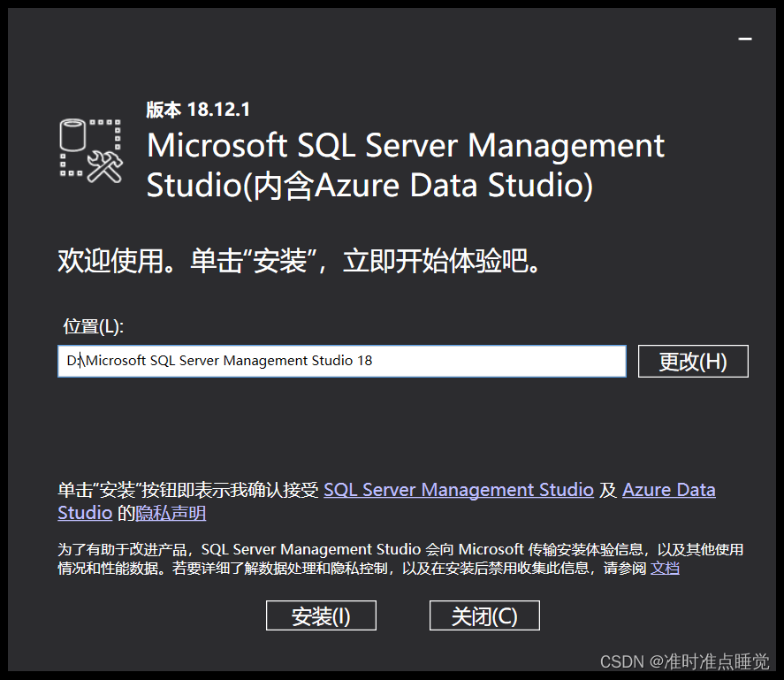Click the 版本 18.12.1 version label
The height and width of the screenshot is (680, 784).
[198, 110]
